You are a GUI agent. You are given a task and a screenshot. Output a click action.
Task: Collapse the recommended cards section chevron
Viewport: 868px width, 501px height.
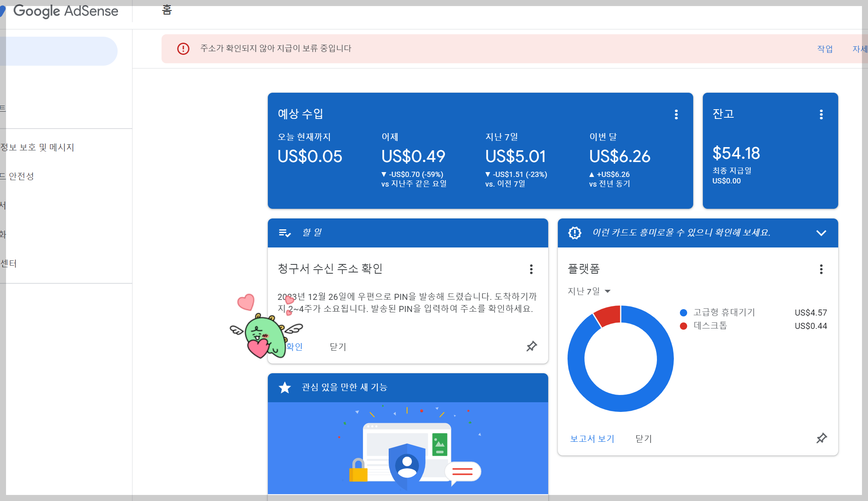coord(821,233)
